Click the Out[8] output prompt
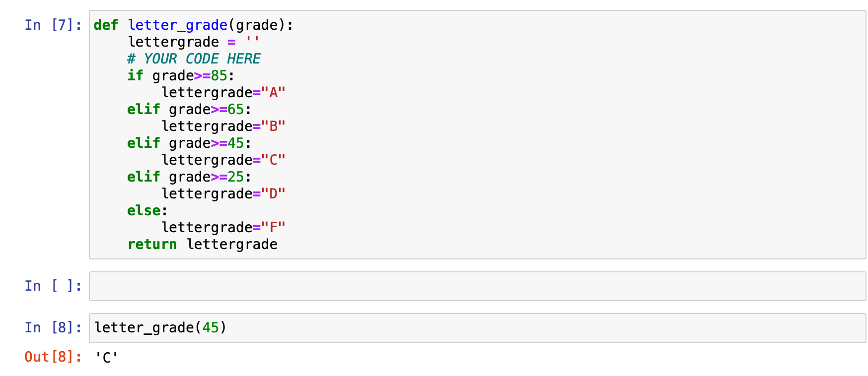 pyautogui.click(x=53, y=357)
